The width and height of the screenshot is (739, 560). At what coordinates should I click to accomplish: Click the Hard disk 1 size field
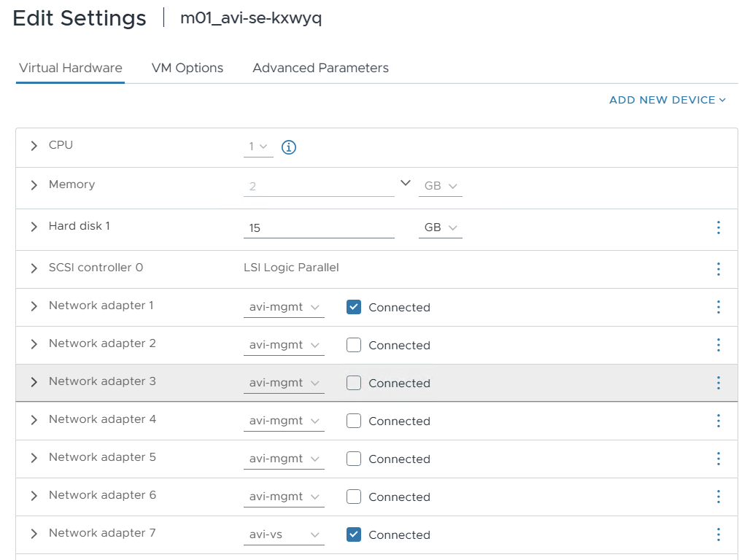coord(318,227)
